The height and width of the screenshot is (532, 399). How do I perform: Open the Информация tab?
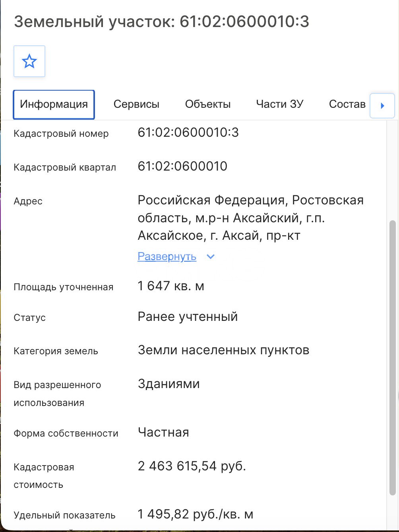point(54,105)
